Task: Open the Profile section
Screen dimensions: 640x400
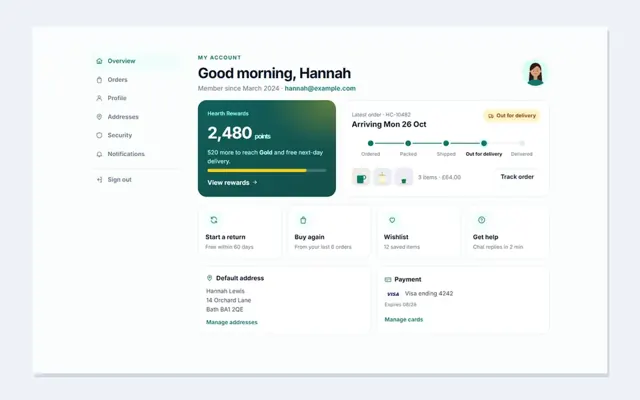Action: coord(136,98)
